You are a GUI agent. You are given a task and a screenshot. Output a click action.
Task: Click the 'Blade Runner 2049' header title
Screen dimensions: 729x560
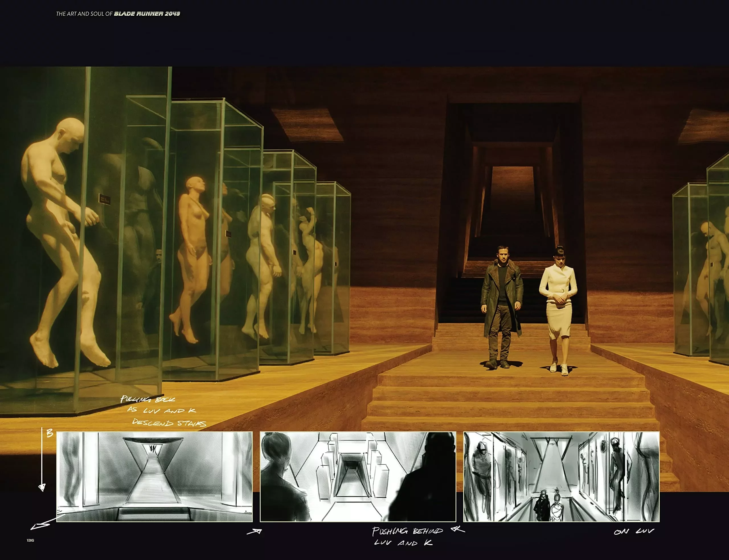point(147,14)
